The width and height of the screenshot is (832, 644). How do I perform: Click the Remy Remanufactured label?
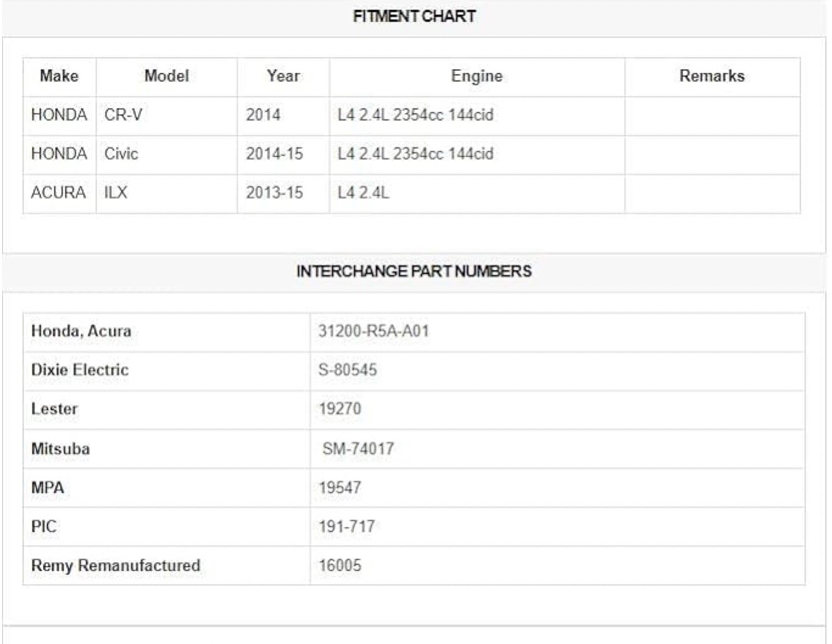click(x=116, y=566)
